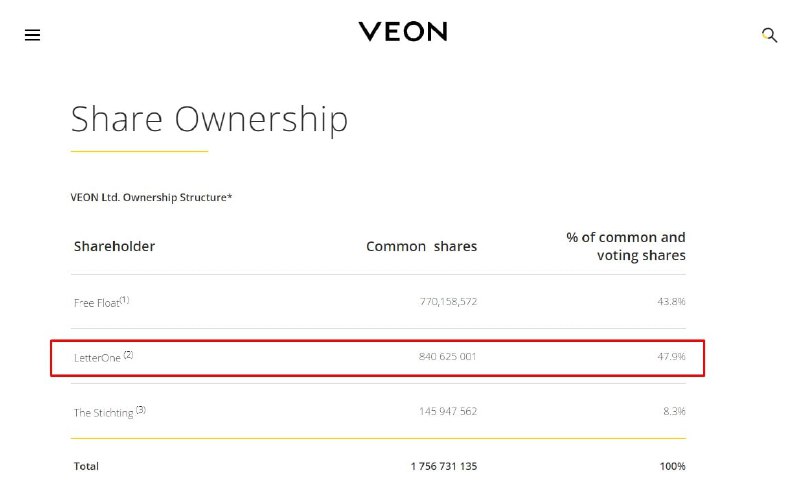Image resolution: width=800 pixels, height=494 pixels.
Task: Click the search magnifier icon
Action: point(769,35)
